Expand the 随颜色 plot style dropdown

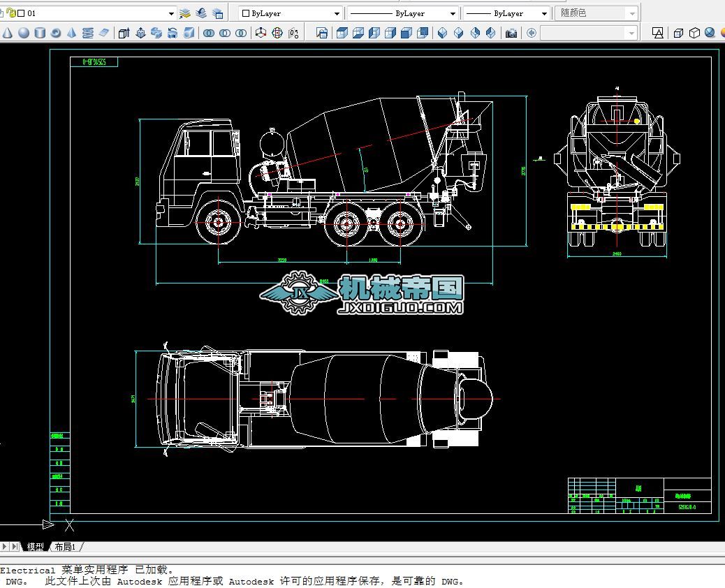(x=632, y=13)
